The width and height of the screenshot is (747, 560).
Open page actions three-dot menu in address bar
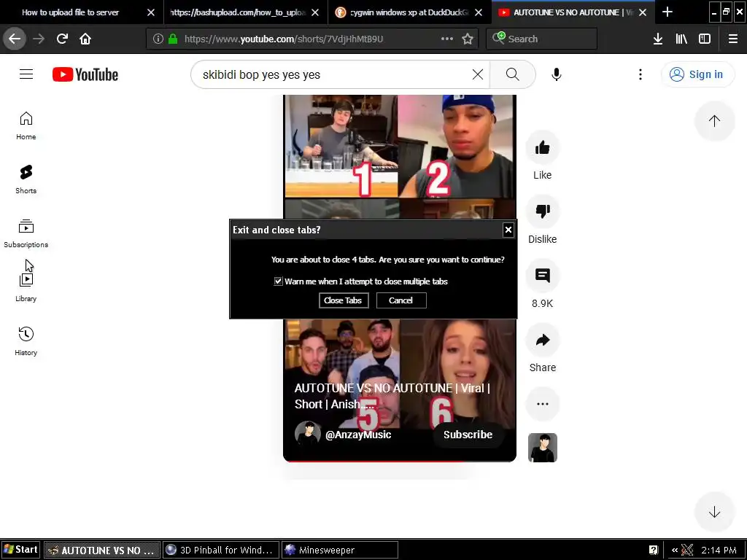pyautogui.click(x=447, y=39)
